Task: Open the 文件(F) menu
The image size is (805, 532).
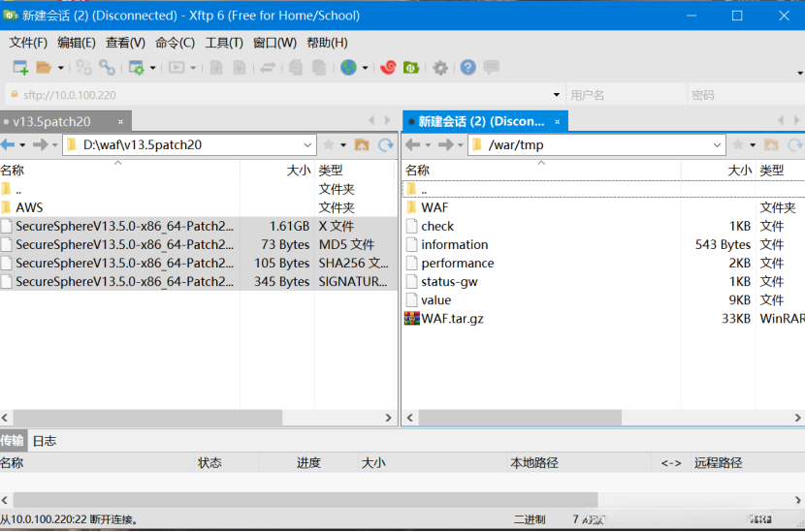Action: [x=28, y=43]
